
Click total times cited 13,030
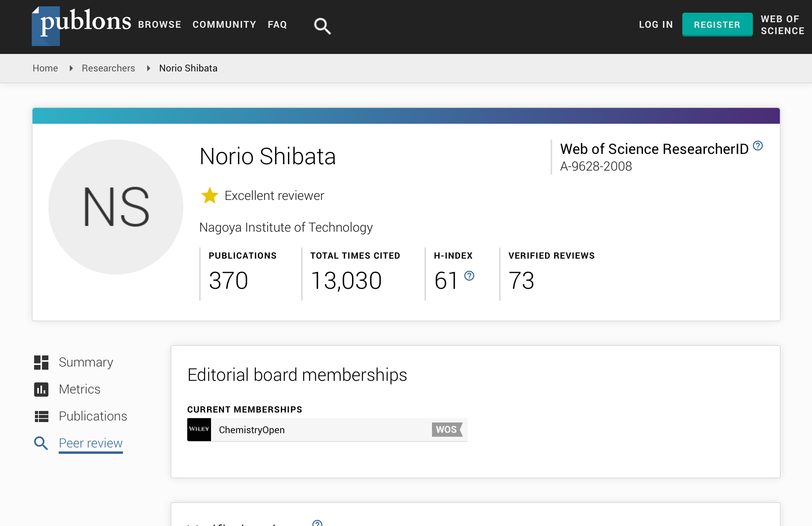(x=346, y=280)
